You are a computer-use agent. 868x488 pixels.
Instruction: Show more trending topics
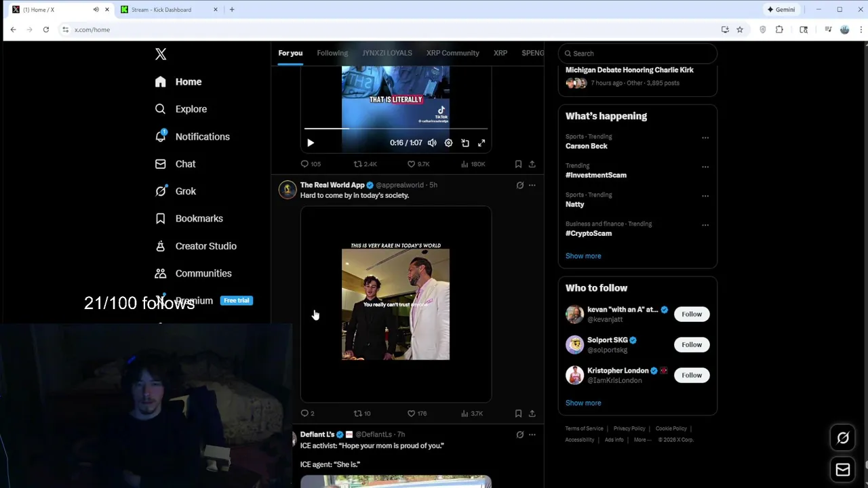click(583, 256)
